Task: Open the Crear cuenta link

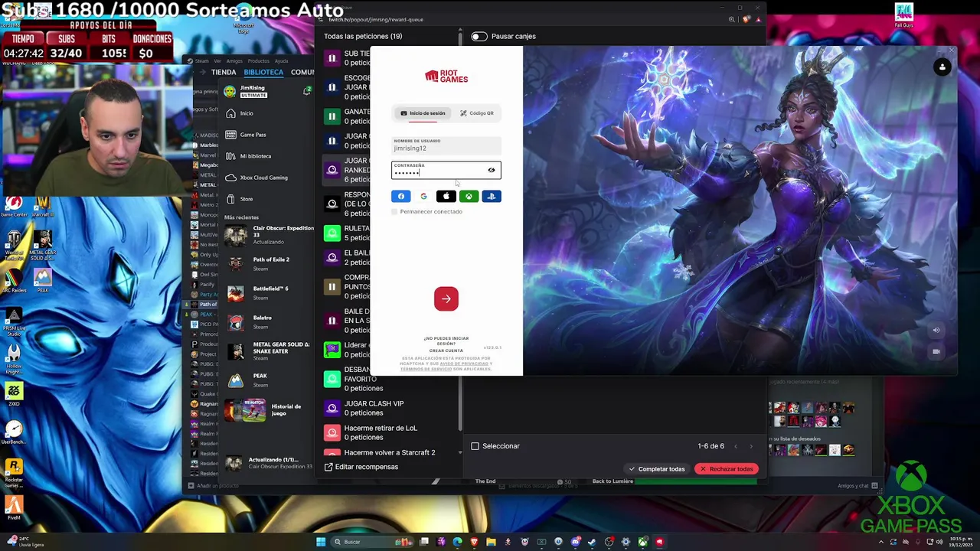Action: point(446,350)
